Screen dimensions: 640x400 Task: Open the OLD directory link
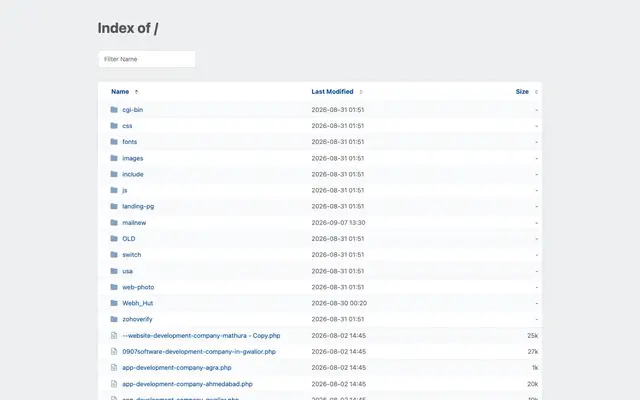click(129, 239)
